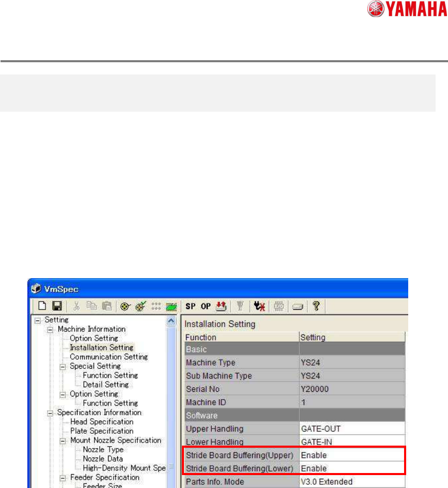Screen dimensions: 448x488
Task: Click the Basic section header row
Action: pos(295,349)
